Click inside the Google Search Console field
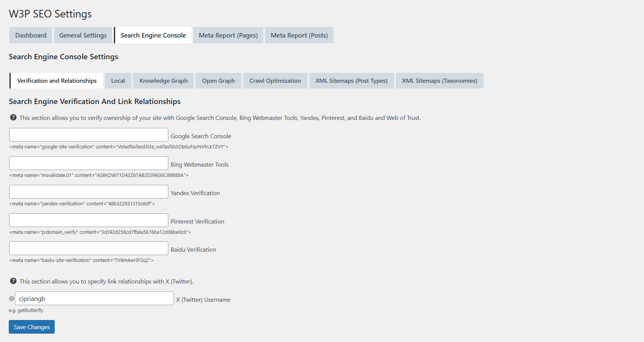This screenshot has height=342, width=644. (88, 135)
